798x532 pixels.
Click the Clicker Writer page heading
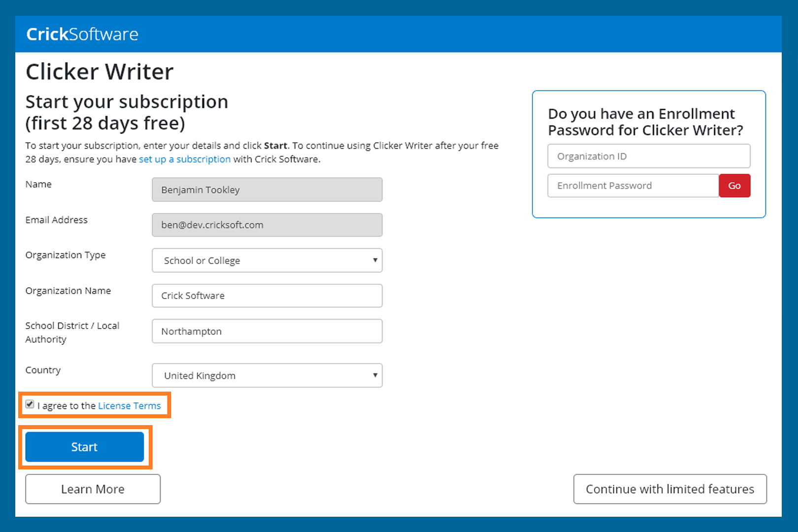tap(100, 72)
